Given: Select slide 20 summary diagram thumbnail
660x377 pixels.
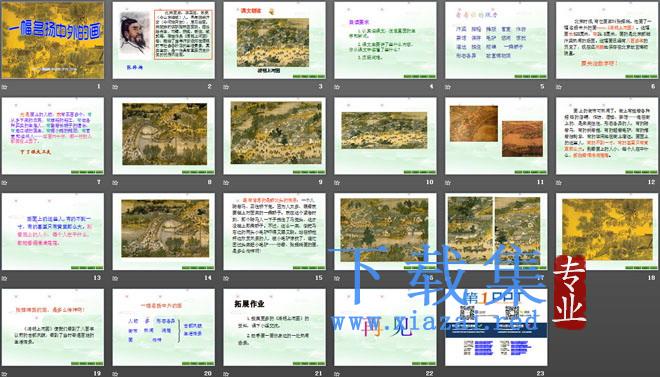Looking at the screenshot, I should click(x=163, y=327).
